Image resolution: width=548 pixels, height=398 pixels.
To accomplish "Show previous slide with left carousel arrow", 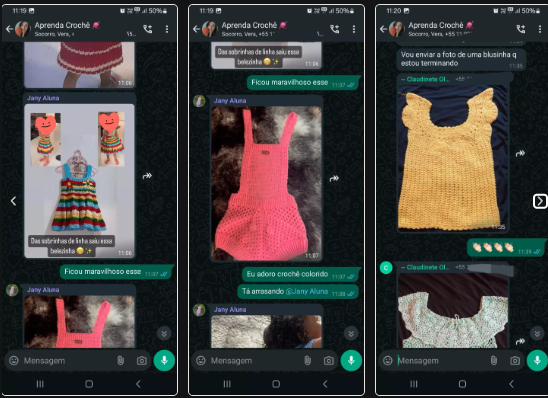I will pos(13,201).
